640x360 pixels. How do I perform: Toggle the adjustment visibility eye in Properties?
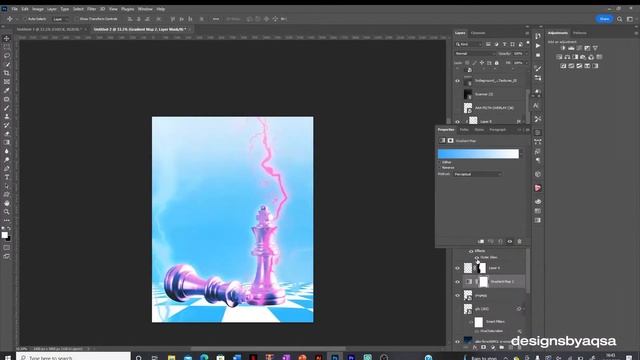coord(509,241)
